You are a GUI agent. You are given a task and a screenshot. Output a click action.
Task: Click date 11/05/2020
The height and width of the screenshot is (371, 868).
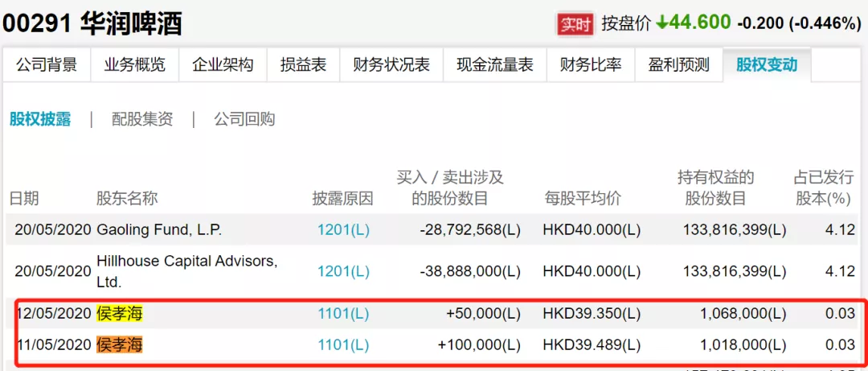coord(55,345)
